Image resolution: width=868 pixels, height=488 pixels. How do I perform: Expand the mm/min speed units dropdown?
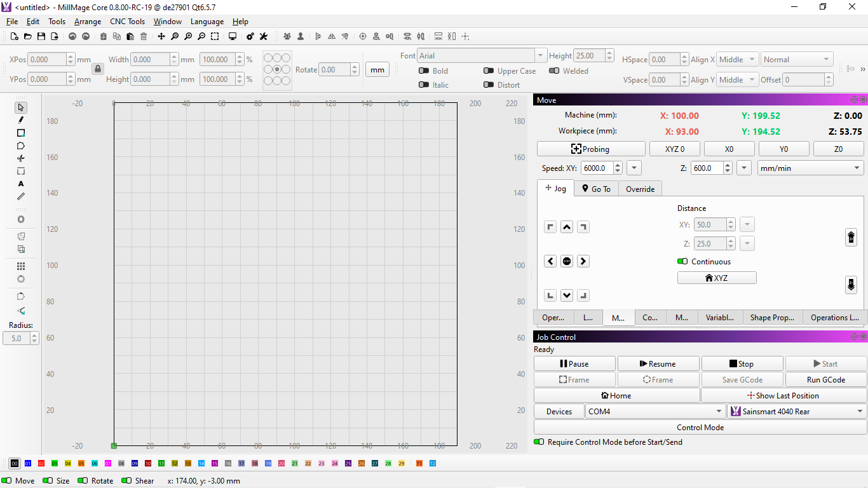(810, 168)
